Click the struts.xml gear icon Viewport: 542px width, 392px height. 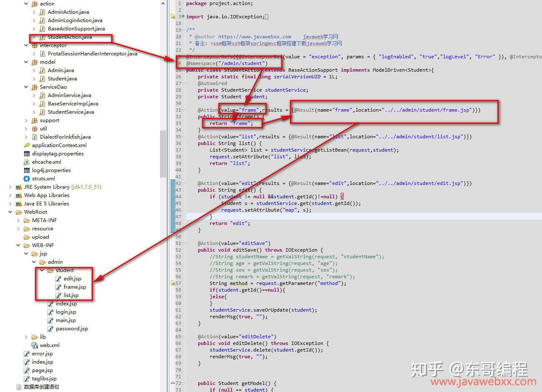27,179
